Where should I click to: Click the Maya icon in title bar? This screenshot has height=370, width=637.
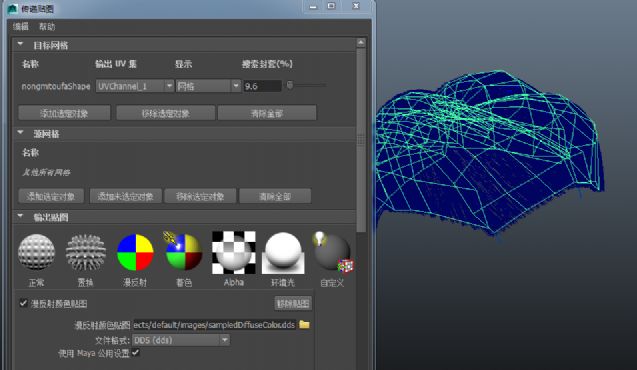[13, 9]
